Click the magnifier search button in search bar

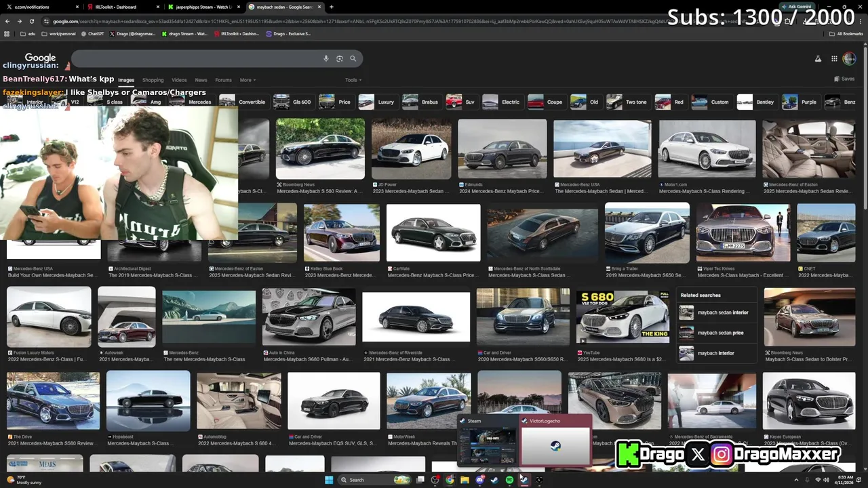[x=353, y=59]
